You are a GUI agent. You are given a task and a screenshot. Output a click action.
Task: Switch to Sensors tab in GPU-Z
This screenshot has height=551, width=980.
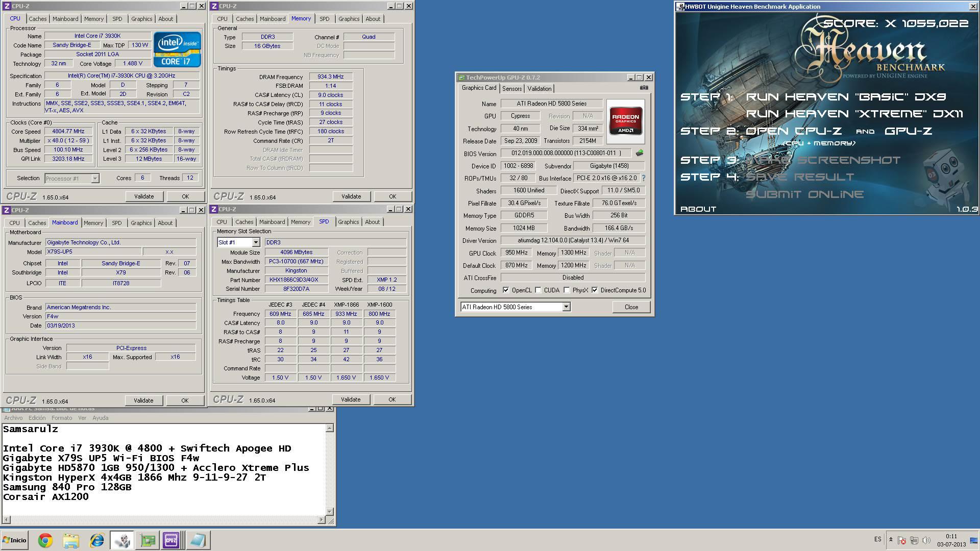pos(511,89)
